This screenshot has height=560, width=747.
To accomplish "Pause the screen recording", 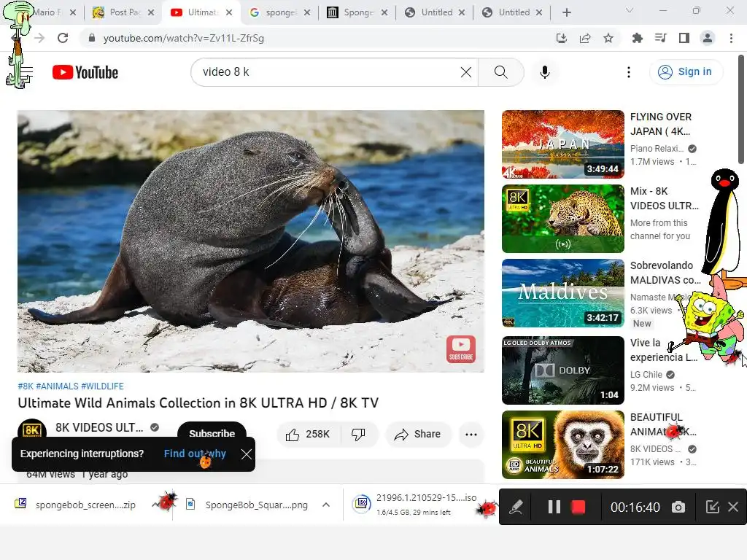I will (x=554, y=507).
